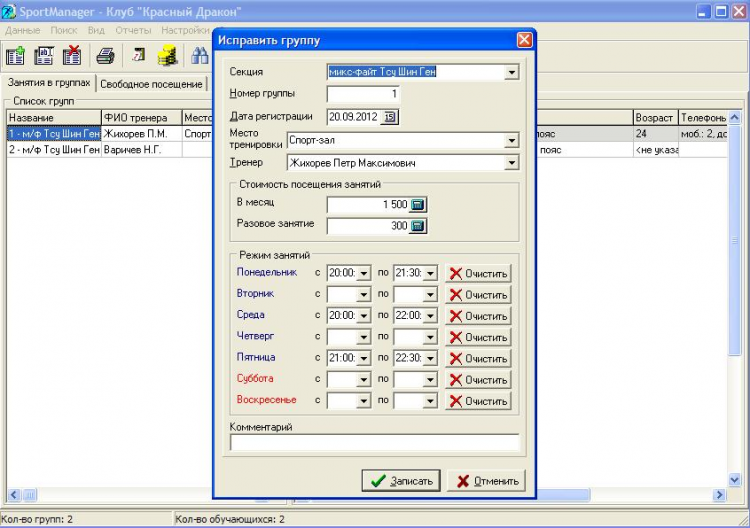The width and height of the screenshot is (750, 528).
Task: Click the age cell showing 24
Action: (655, 134)
